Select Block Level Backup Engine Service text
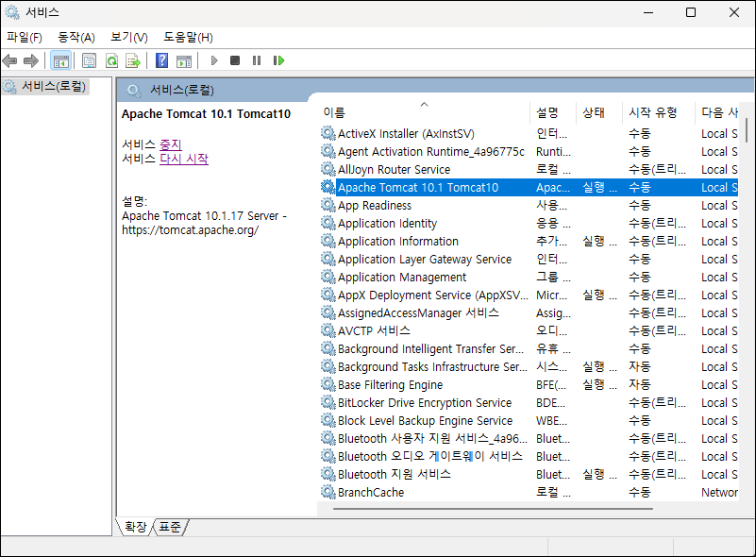 coord(426,420)
